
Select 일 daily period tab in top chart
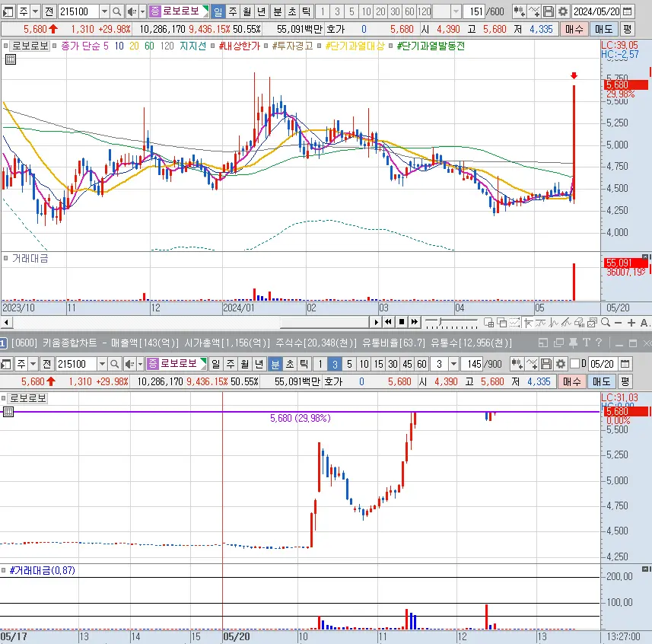pos(218,11)
